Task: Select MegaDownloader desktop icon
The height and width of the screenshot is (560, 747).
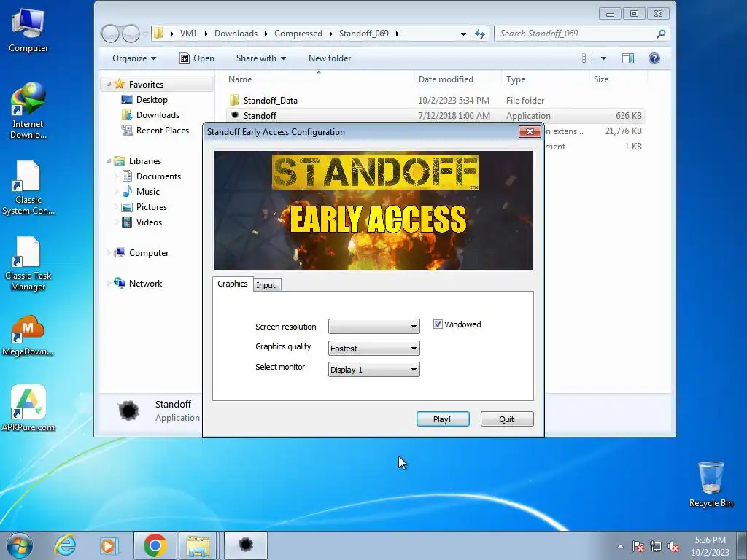Action: click(28, 335)
